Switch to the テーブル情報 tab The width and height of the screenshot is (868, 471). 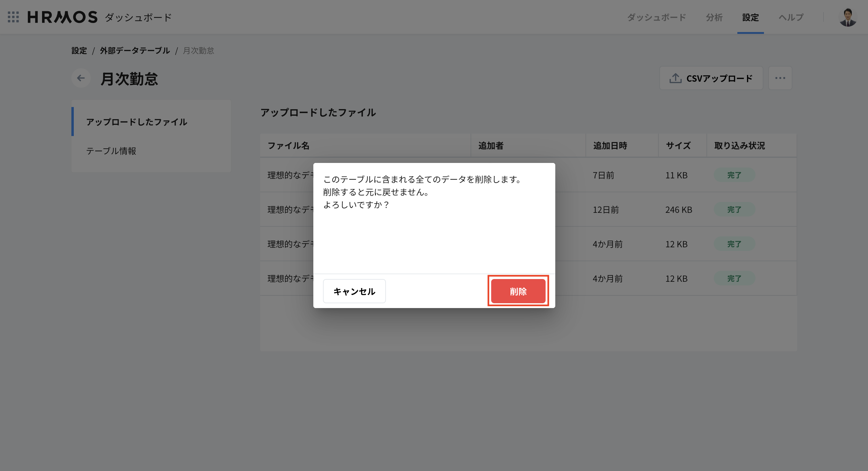[112, 151]
